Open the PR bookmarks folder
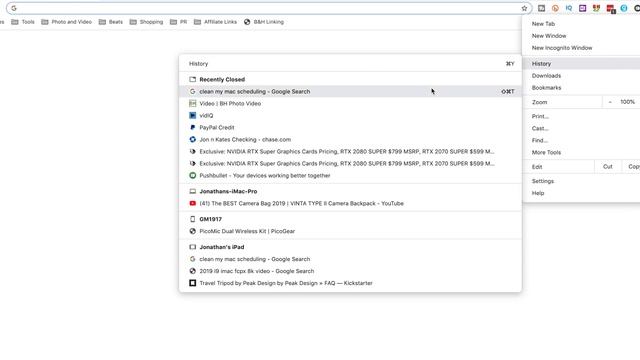This screenshot has height=360, width=640. click(178, 22)
